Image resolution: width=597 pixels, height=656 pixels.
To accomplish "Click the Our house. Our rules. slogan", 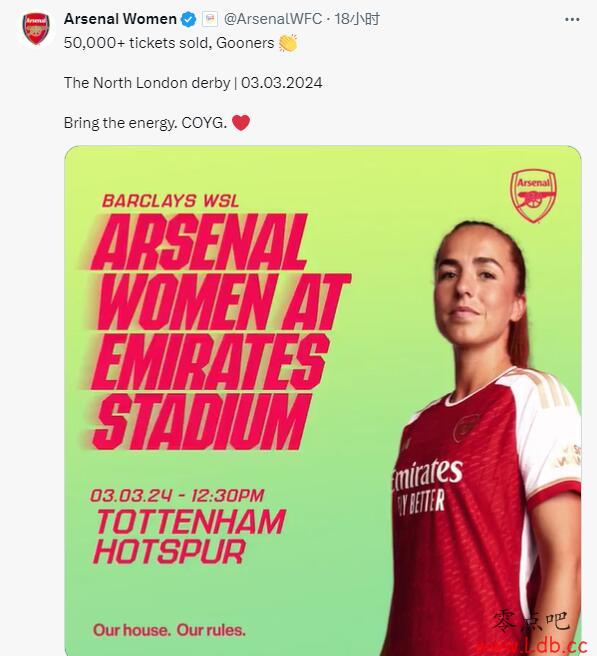I will click(x=169, y=630).
